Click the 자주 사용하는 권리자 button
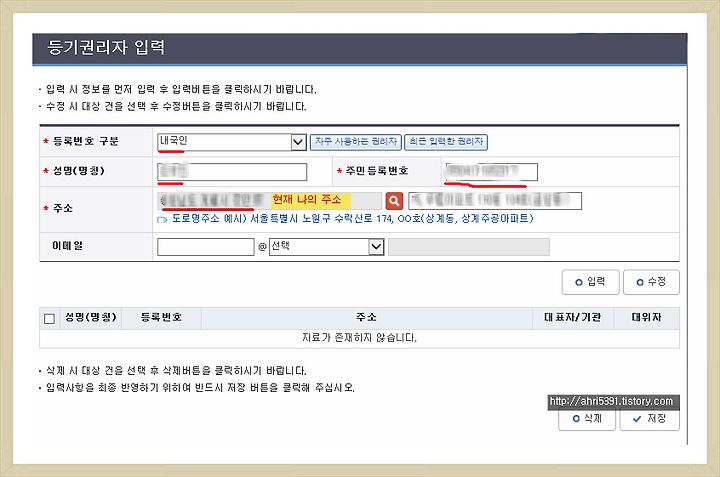This screenshot has width=720, height=477. point(356,142)
